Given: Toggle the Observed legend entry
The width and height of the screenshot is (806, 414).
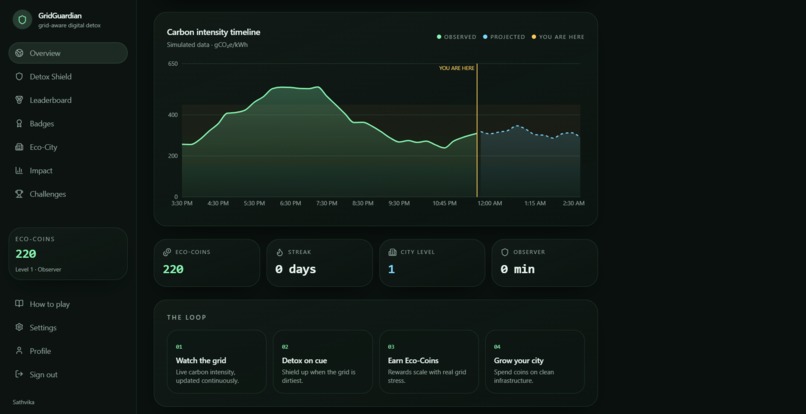Looking at the screenshot, I should 456,37.
